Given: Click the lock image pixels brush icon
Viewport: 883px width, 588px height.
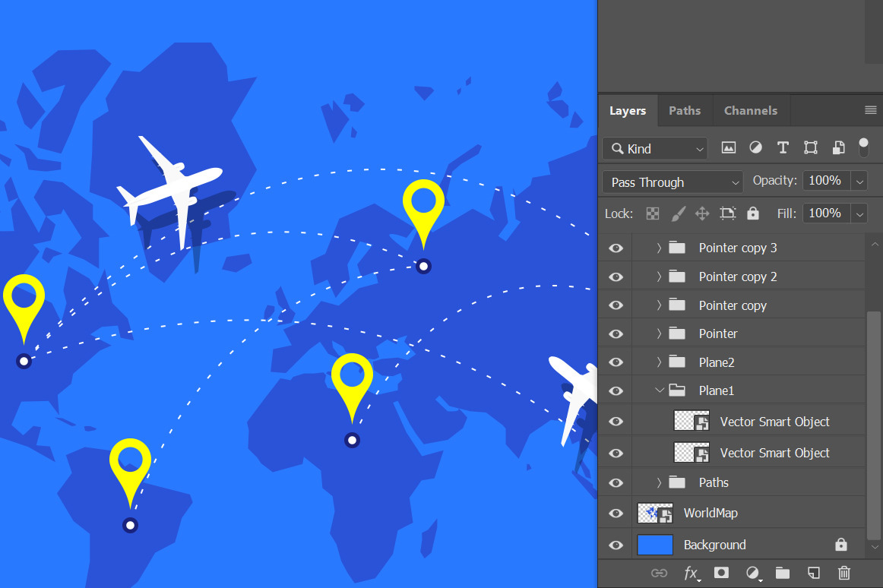Looking at the screenshot, I should tap(678, 213).
